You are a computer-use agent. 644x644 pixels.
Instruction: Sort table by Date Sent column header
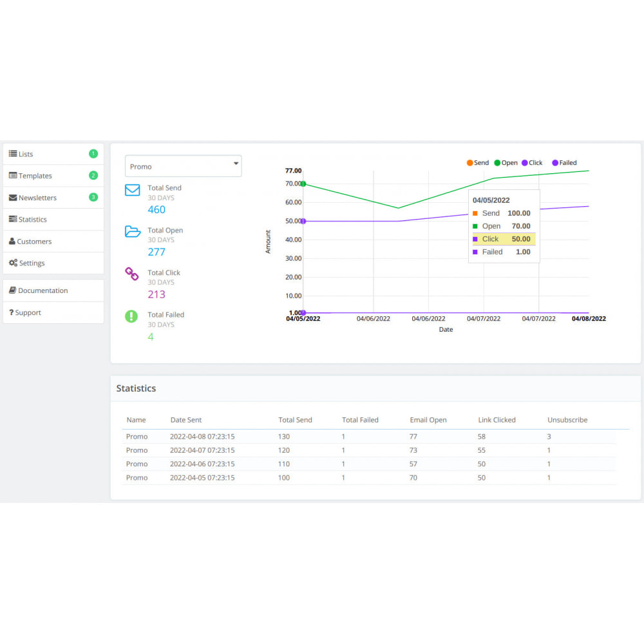click(x=186, y=420)
